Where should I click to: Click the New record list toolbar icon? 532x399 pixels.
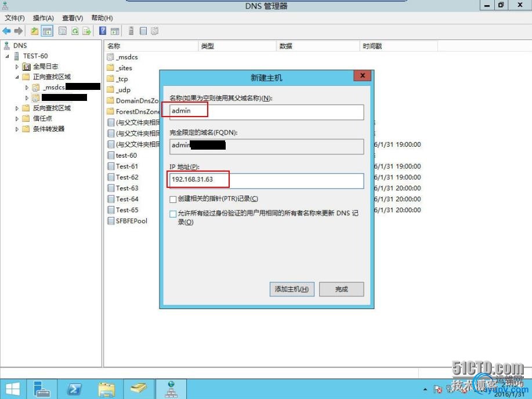coord(143,31)
